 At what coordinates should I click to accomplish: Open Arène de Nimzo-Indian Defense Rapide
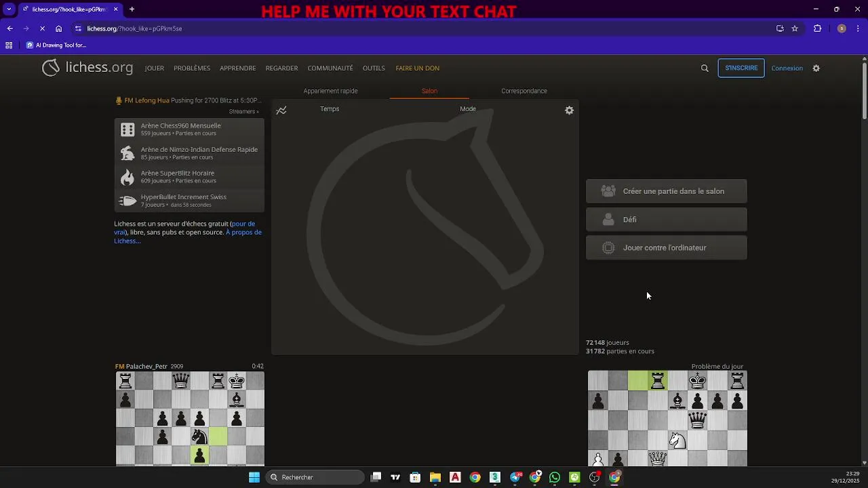[189, 153]
